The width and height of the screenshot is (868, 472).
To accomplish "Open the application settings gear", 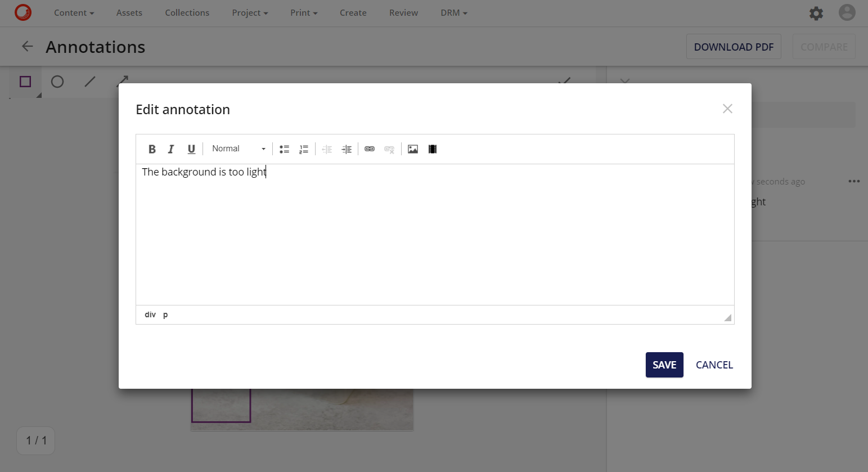I will 816,13.
